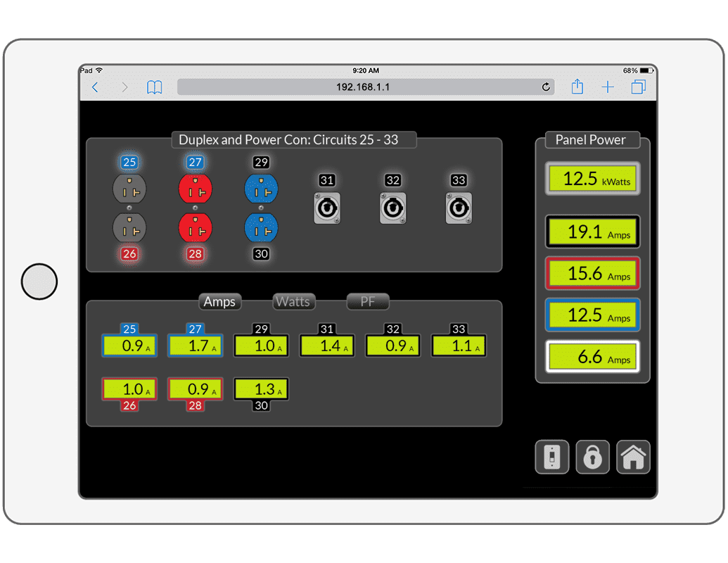Select circuit 25 duplex outlet

pyautogui.click(x=129, y=189)
